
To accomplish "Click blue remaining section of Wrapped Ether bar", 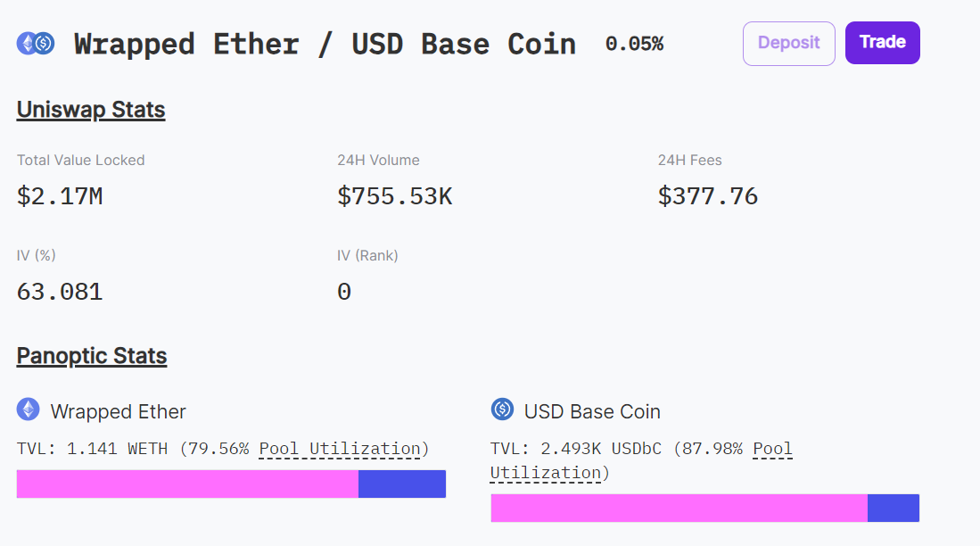I will pyautogui.click(x=402, y=484).
